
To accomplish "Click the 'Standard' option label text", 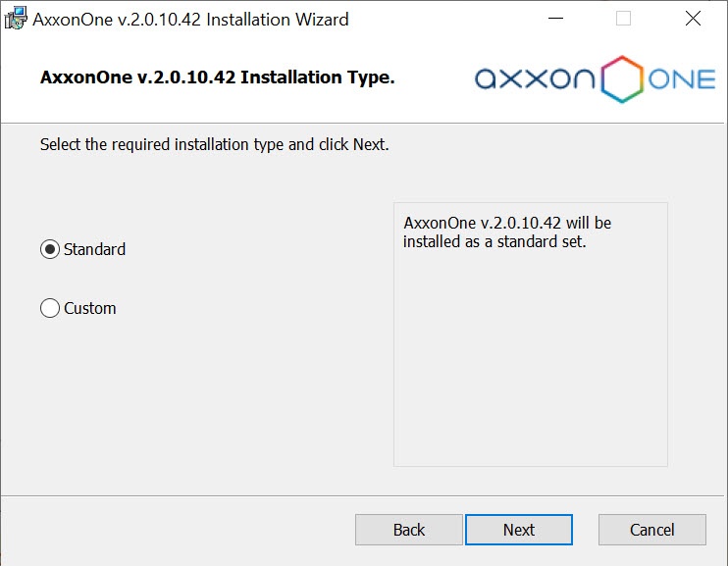I will pos(94,249).
